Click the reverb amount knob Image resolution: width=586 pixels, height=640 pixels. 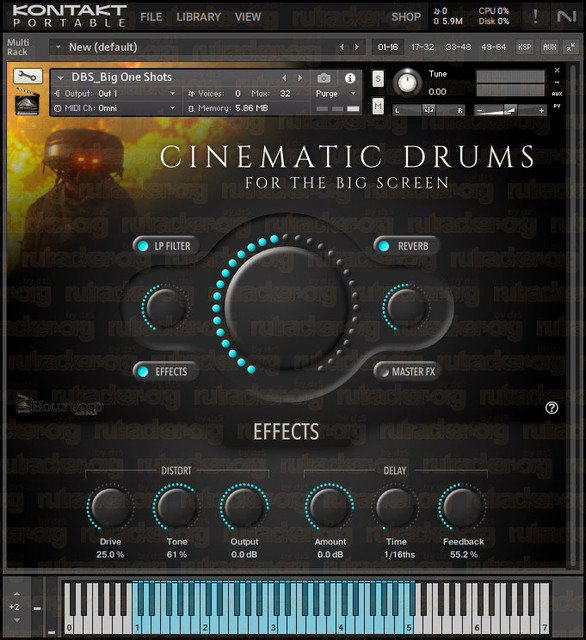[x=406, y=307]
